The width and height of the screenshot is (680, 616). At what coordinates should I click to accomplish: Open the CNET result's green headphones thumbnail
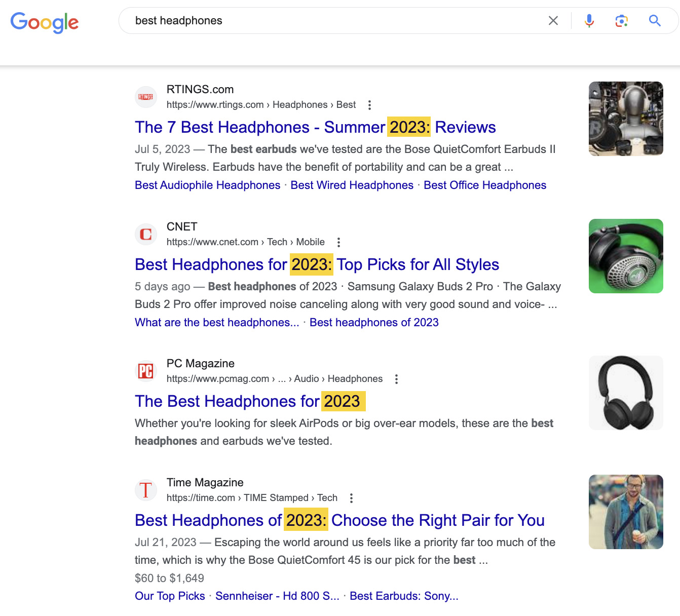pos(626,256)
